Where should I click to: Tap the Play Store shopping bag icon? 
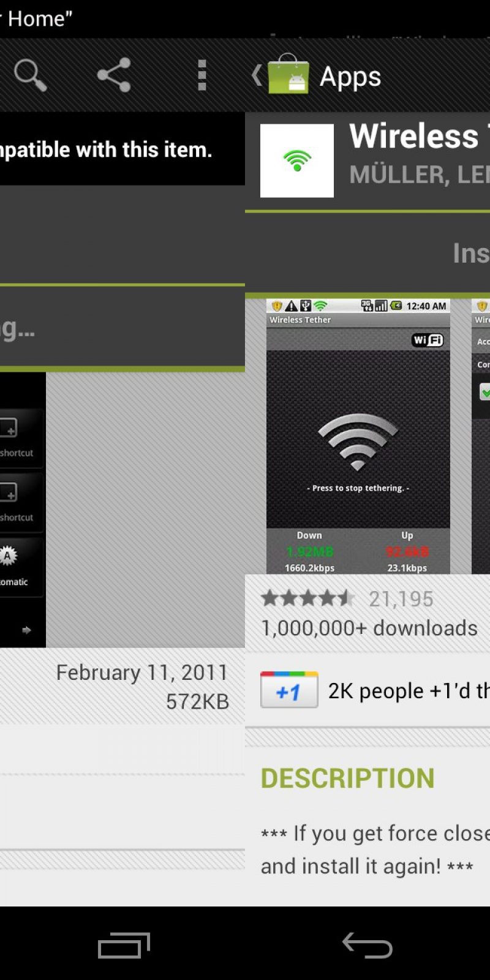[x=288, y=73]
